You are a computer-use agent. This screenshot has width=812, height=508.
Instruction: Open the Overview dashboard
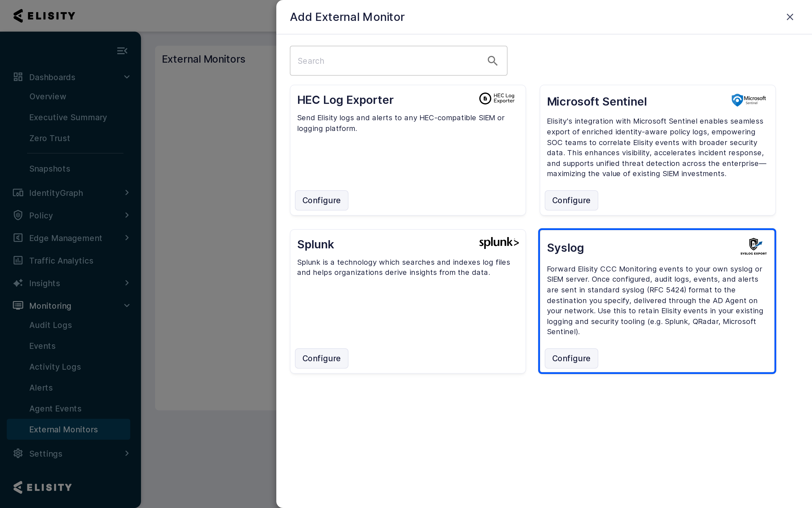tap(48, 97)
